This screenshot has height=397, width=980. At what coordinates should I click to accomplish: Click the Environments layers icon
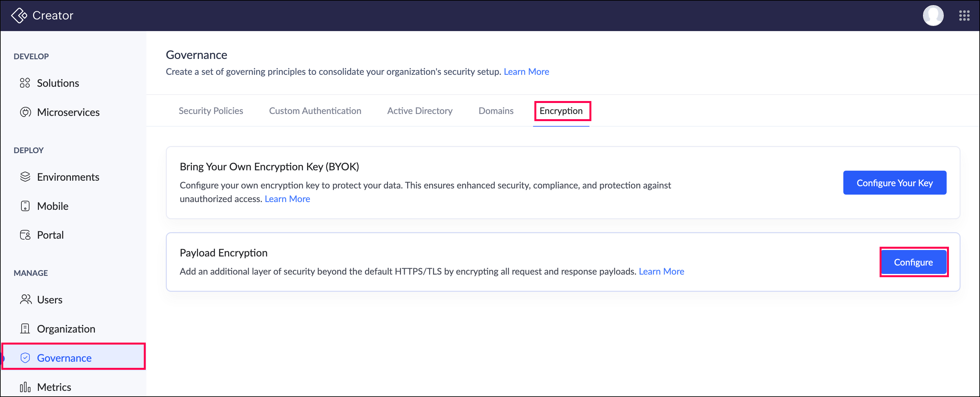pyautogui.click(x=25, y=177)
